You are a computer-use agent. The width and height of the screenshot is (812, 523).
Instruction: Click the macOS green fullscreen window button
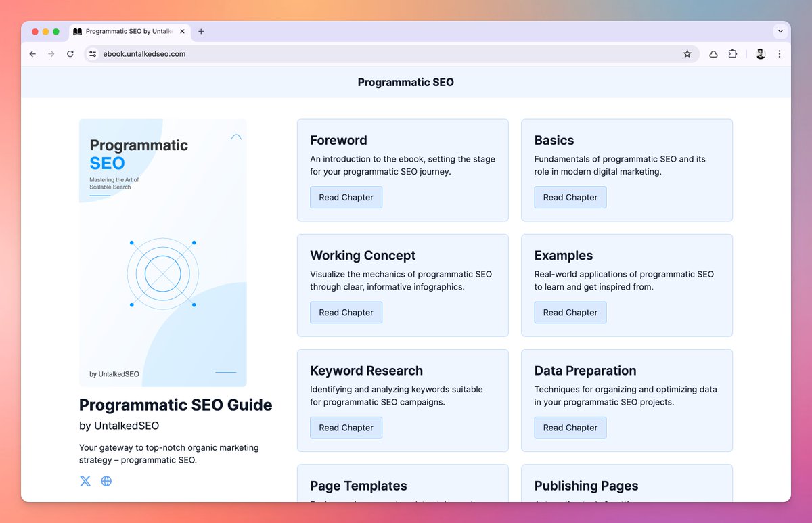pos(56,32)
